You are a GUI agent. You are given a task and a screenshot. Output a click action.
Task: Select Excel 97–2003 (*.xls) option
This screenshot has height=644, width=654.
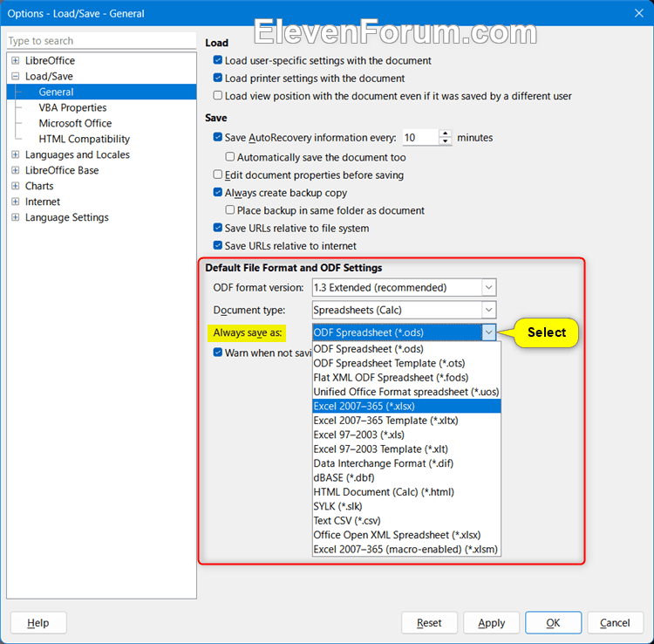(x=406, y=435)
